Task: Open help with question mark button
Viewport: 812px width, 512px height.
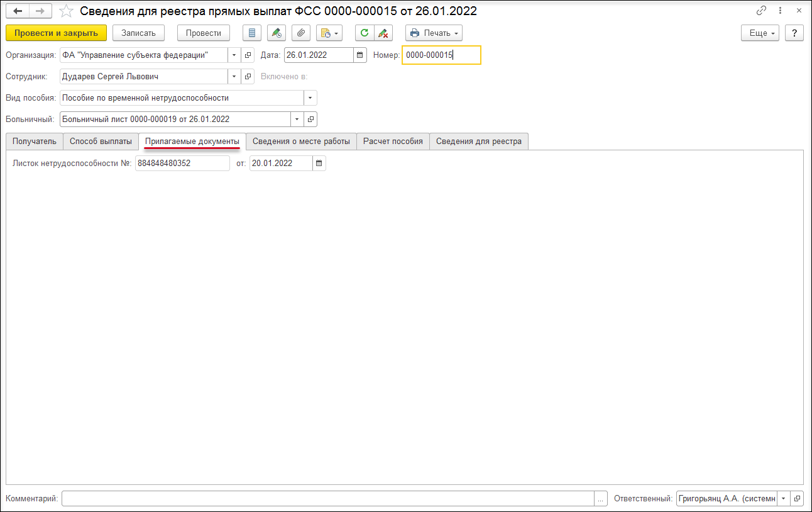Action: 794,33
